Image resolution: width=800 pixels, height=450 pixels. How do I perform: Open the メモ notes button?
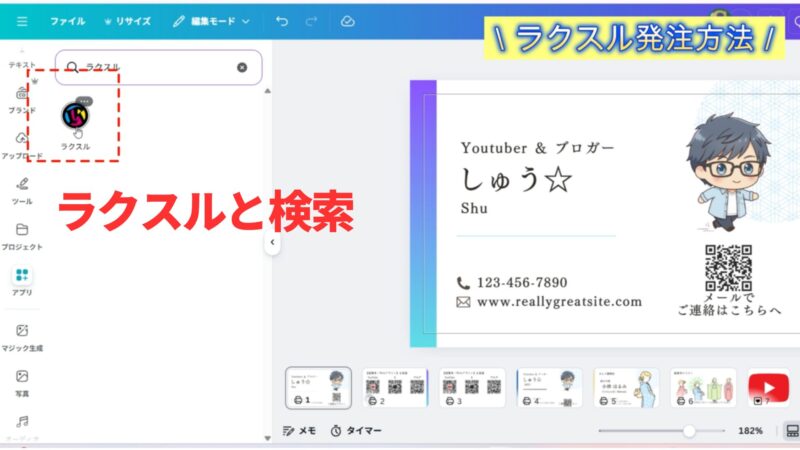[299, 431]
